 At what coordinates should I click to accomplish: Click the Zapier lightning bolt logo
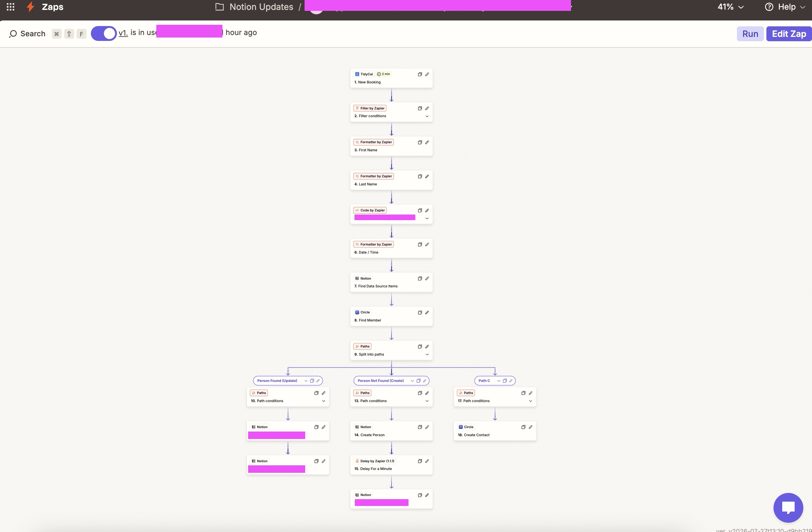[30, 7]
